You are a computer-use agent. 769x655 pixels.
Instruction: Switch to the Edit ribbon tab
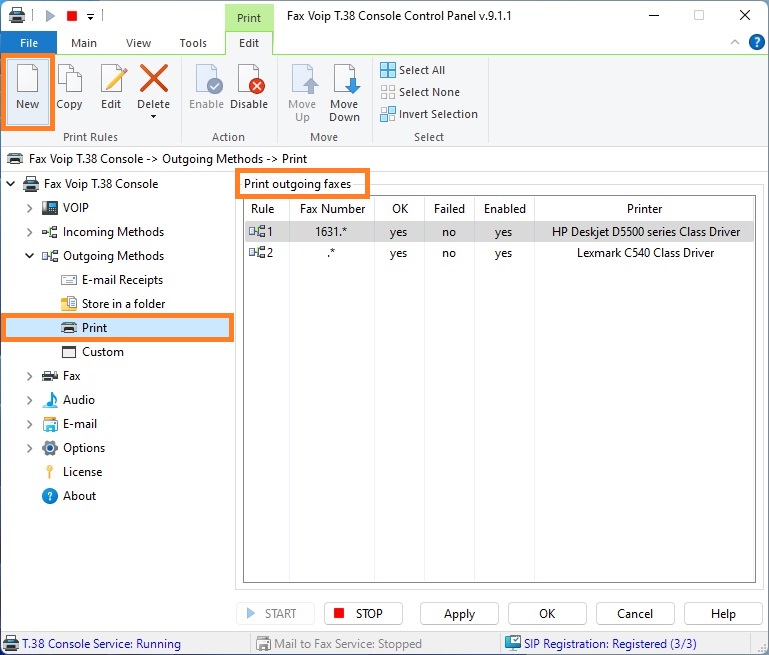pyautogui.click(x=249, y=43)
